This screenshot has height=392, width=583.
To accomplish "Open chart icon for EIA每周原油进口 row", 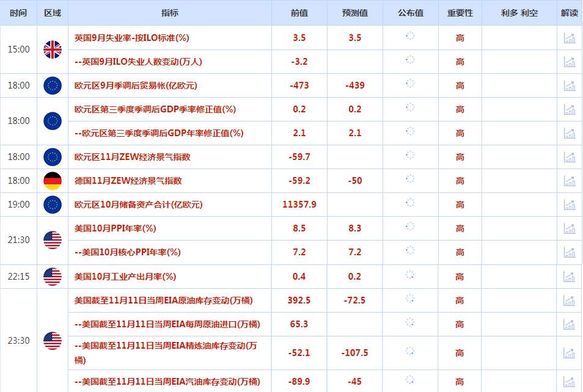I will click(569, 324).
